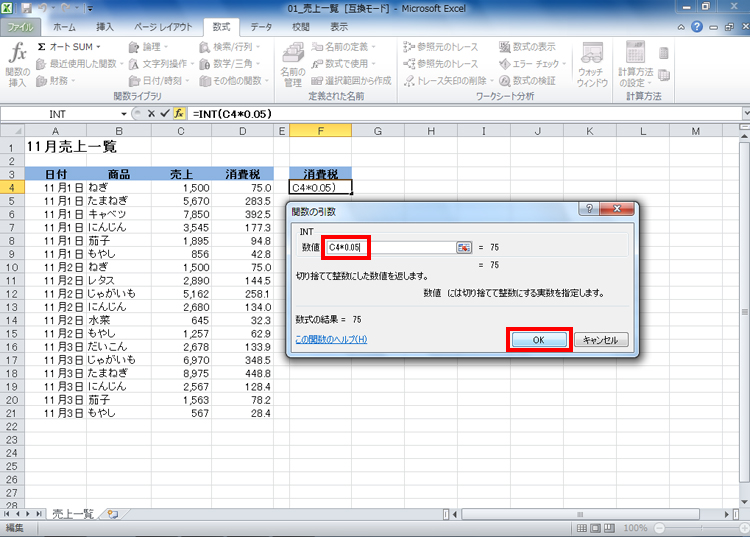Click the insert new worksheet tab icon
This screenshot has width=750, height=537.
[x=113, y=515]
